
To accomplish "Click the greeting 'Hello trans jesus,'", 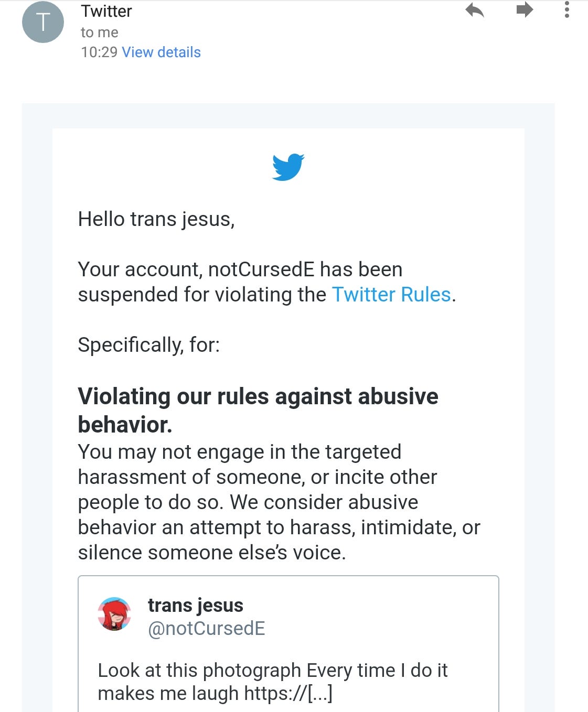I will 156,218.
